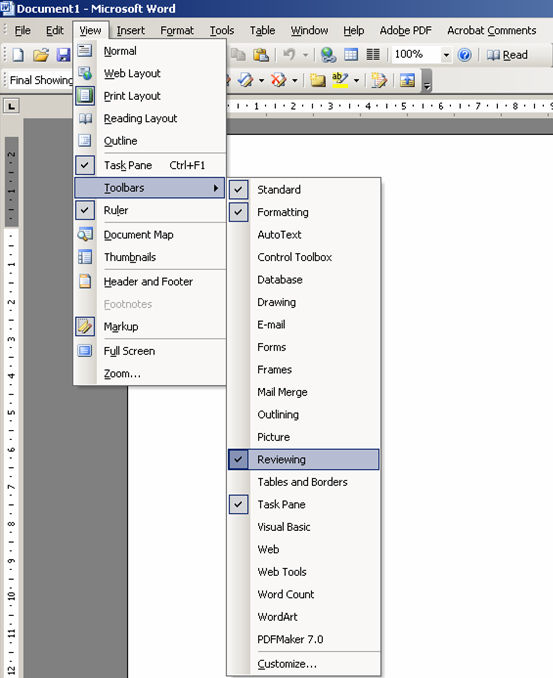Click the Open folder icon
Viewport: 553px width, 678px height.
click(41, 55)
